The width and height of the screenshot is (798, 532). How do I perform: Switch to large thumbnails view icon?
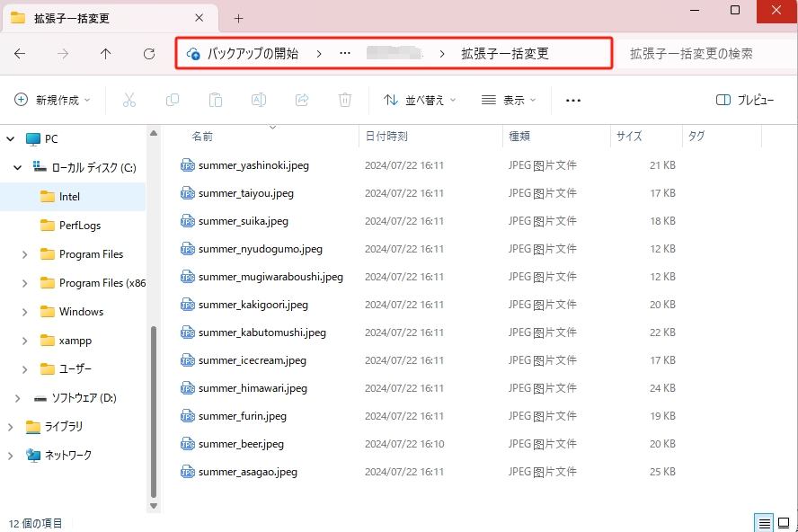(x=786, y=523)
